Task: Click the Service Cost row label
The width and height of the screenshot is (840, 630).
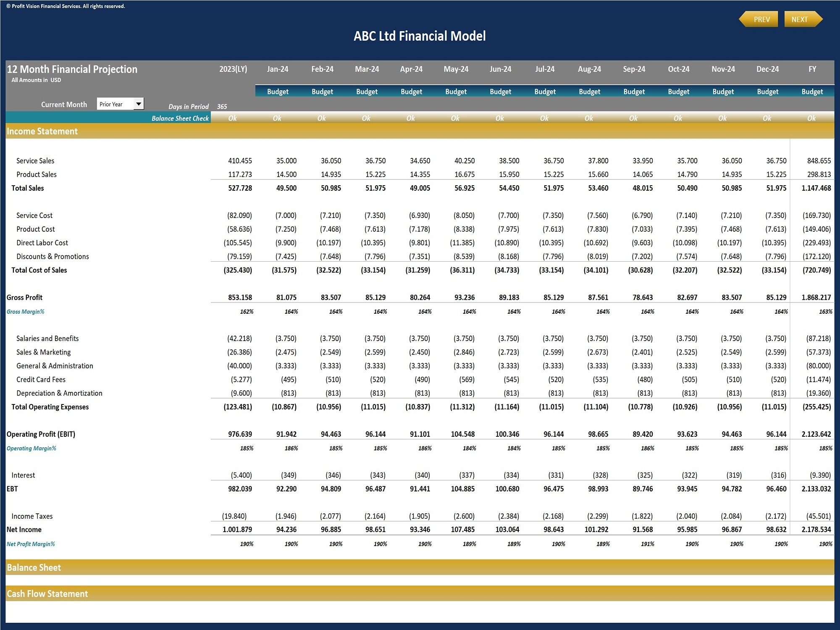Action: pos(34,215)
